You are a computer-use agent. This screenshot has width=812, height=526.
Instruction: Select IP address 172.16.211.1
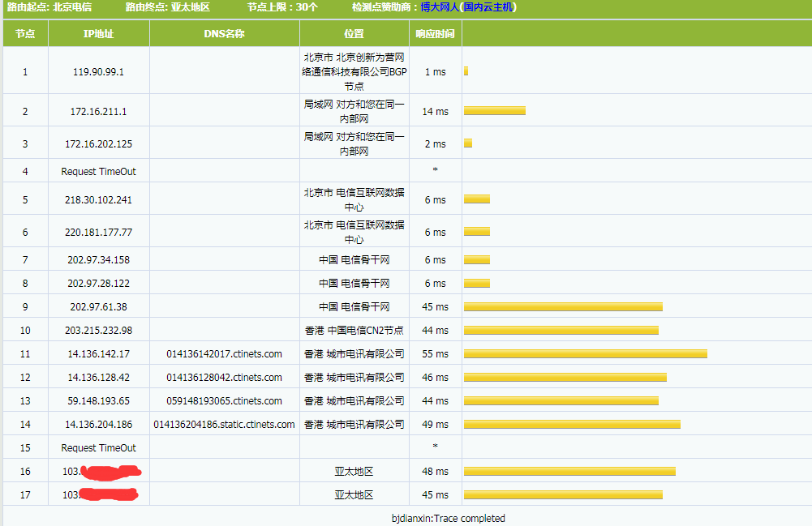[98, 111]
